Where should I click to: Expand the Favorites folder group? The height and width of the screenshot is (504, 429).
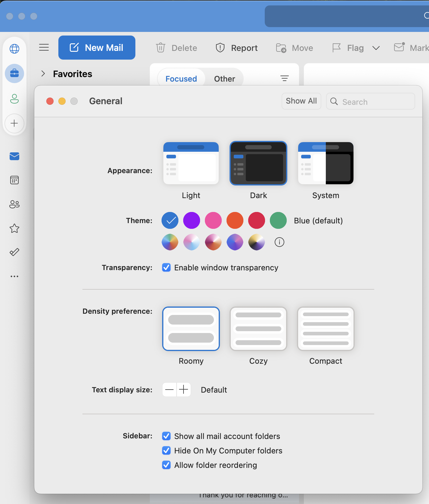tap(43, 74)
